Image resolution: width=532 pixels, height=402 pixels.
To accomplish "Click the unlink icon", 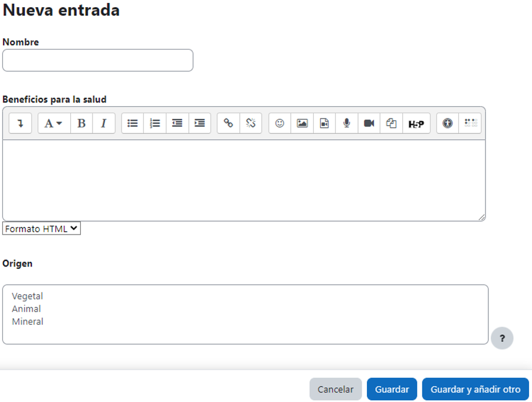I will point(251,123).
